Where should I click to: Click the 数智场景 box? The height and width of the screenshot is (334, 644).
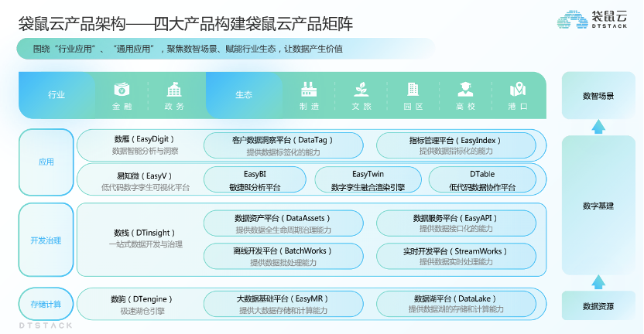coord(598,96)
